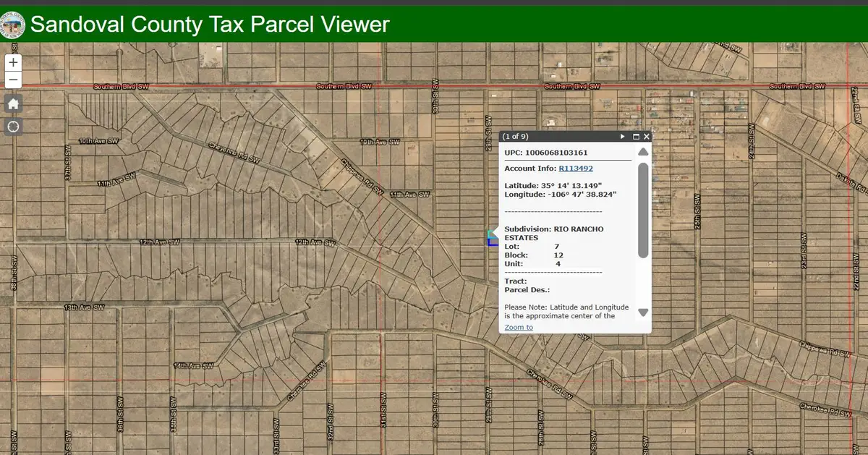Maximize the parcel info popup
The width and height of the screenshot is (868, 455).
tap(636, 137)
